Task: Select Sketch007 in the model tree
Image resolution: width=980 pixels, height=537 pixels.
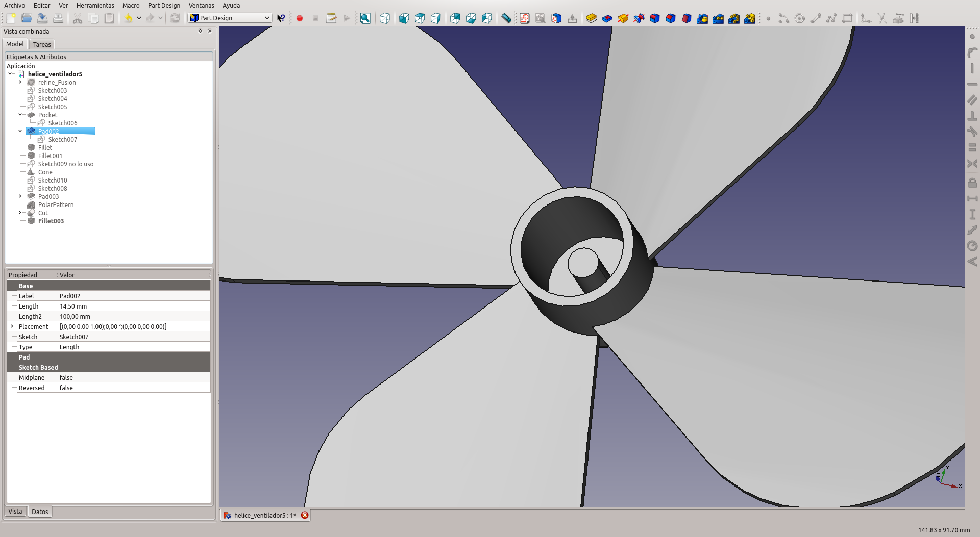Action: 62,139
